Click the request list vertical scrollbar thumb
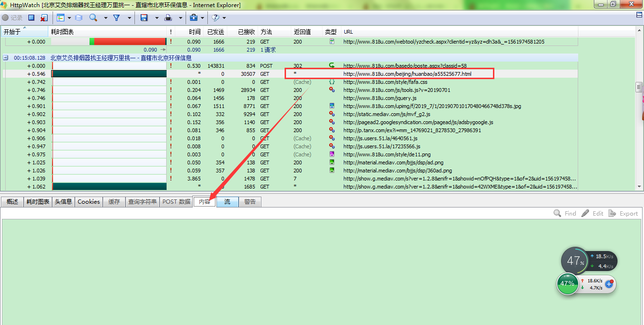 [639, 87]
